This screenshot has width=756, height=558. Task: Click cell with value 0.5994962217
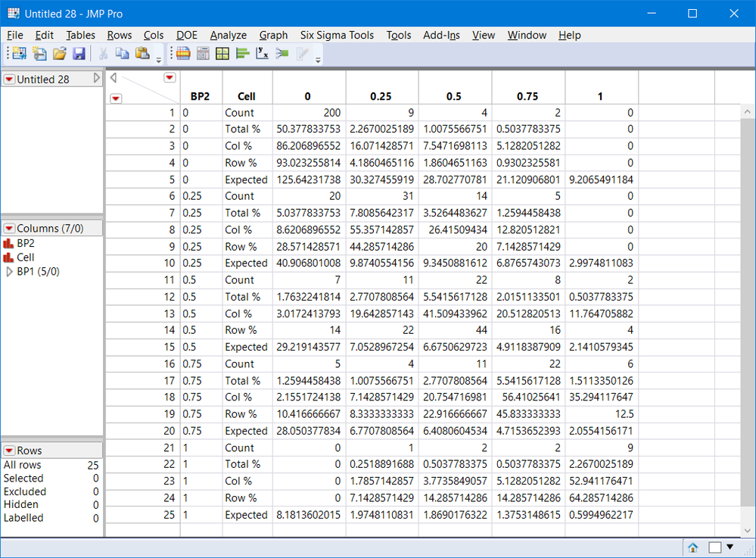click(601, 515)
